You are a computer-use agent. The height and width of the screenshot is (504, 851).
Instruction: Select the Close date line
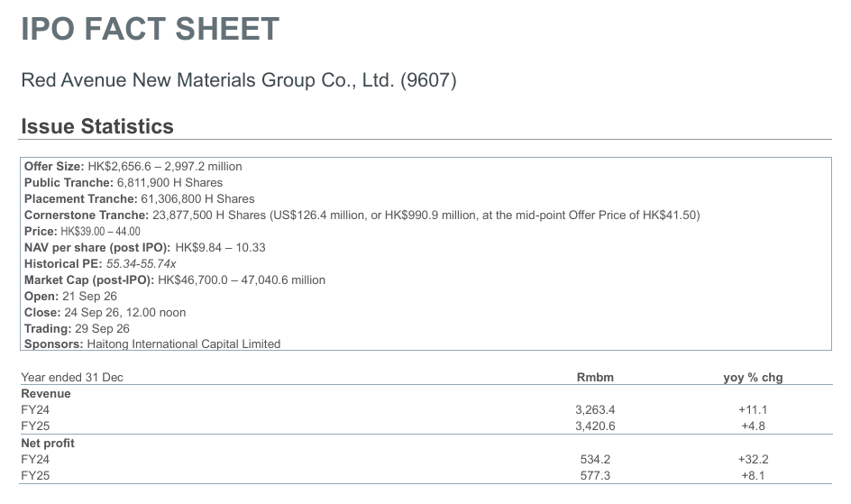[x=105, y=313]
